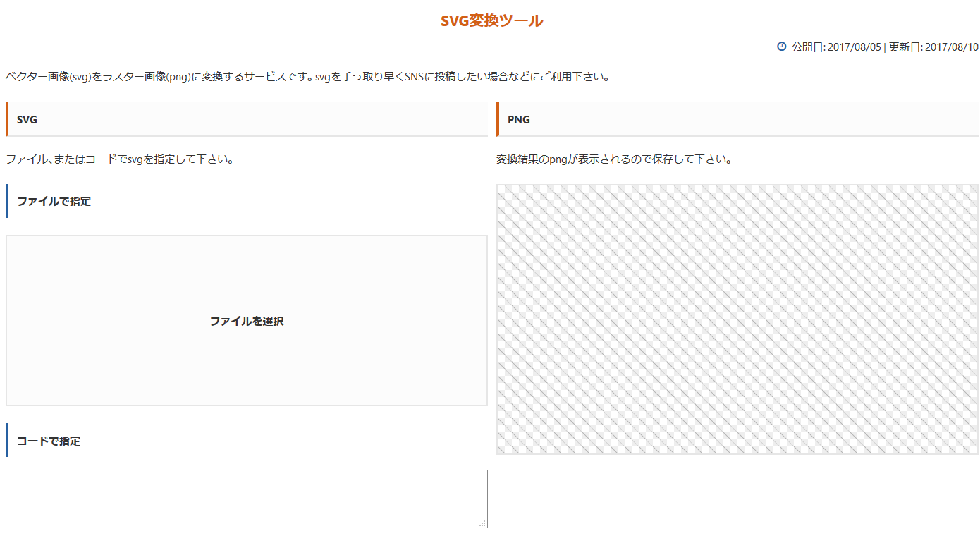Click the 公開日: 2017/08/05 date text
Screen dimensions: 980x536
836,47
